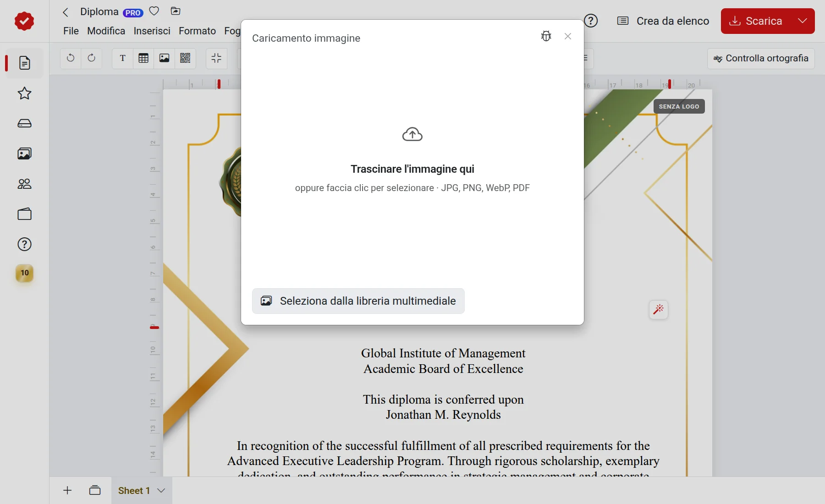Screen dimensions: 825x504
Task: Open the wallet icon in the sidebar
Action: (x=25, y=214)
